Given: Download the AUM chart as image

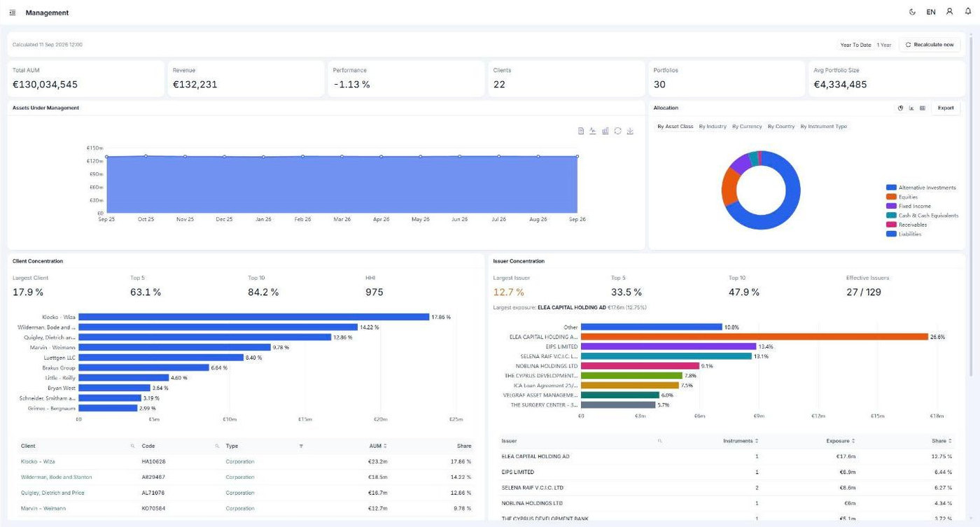Looking at the screenshot, I should (x=630, y=131).
